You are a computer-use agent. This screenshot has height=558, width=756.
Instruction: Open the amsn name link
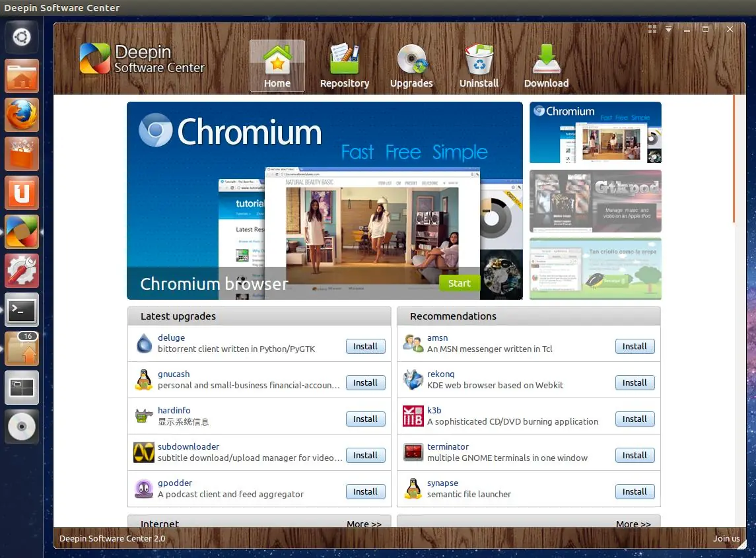[x=437, y=337]
